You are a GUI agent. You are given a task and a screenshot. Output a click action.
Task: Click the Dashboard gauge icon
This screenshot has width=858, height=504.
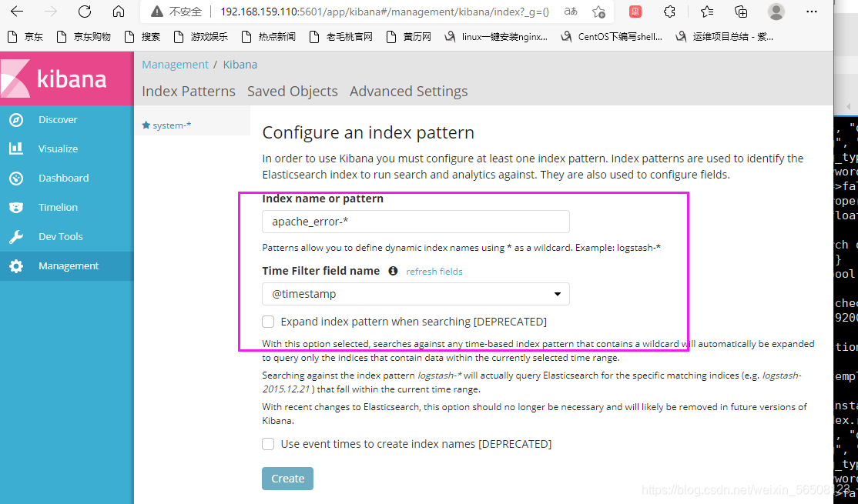coord(16,179)
